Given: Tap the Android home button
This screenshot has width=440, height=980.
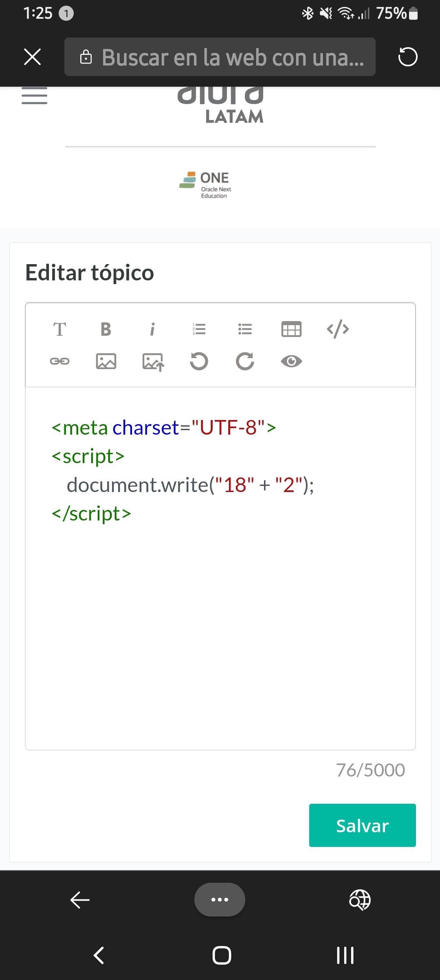Looking at the screenshot, I should [x=222, y=955].
